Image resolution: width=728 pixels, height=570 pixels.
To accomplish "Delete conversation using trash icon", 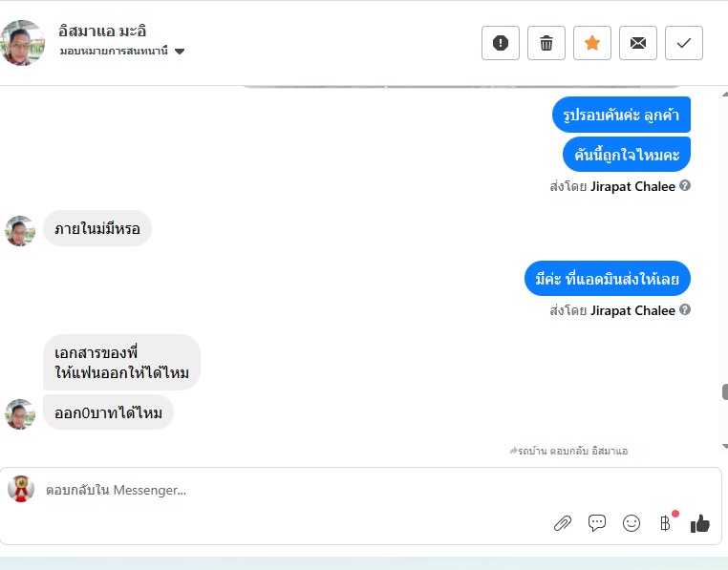I will [x=546, y=43].
